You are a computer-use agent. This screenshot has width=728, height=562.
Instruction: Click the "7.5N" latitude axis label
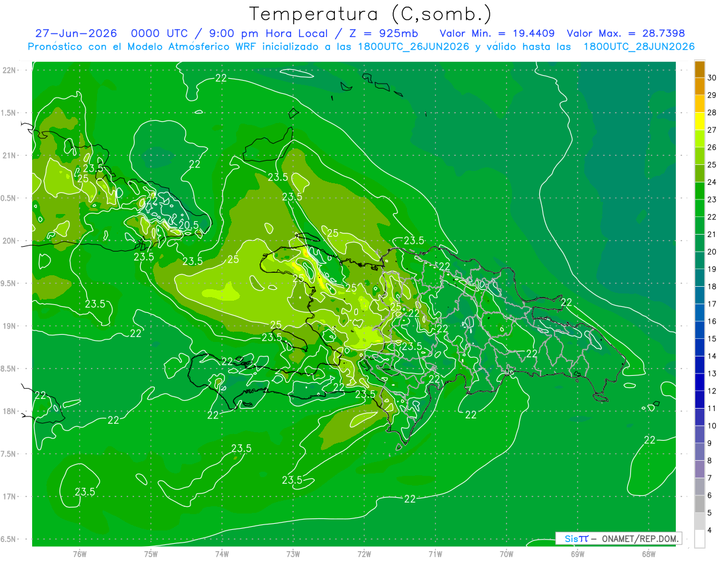click(x=9, y=454)
